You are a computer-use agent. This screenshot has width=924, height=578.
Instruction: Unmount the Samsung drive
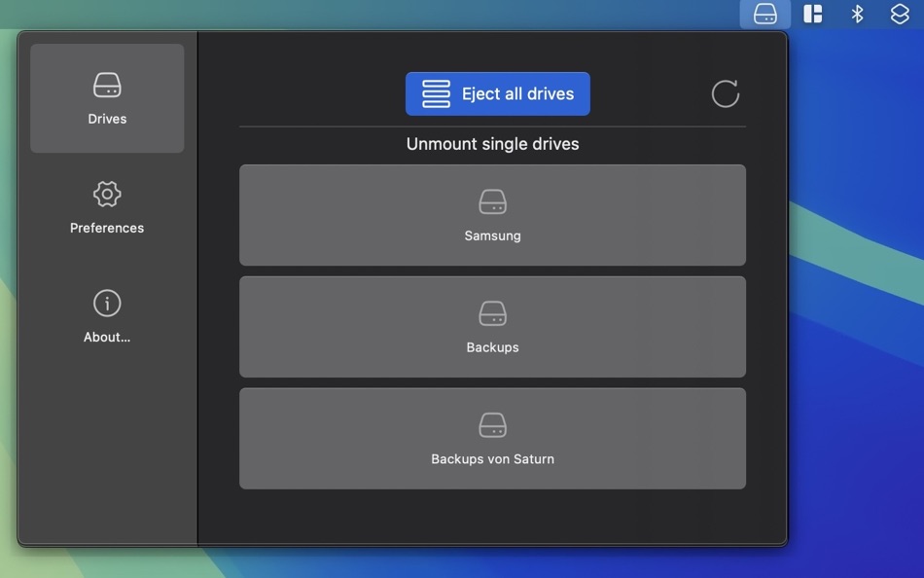click(x=492, y=215)
